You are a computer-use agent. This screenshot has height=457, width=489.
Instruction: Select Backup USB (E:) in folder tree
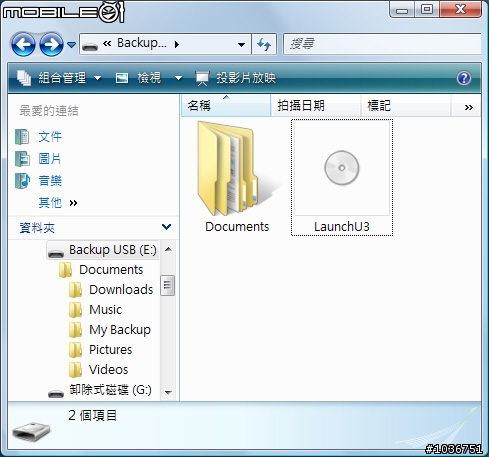(112, 250)
